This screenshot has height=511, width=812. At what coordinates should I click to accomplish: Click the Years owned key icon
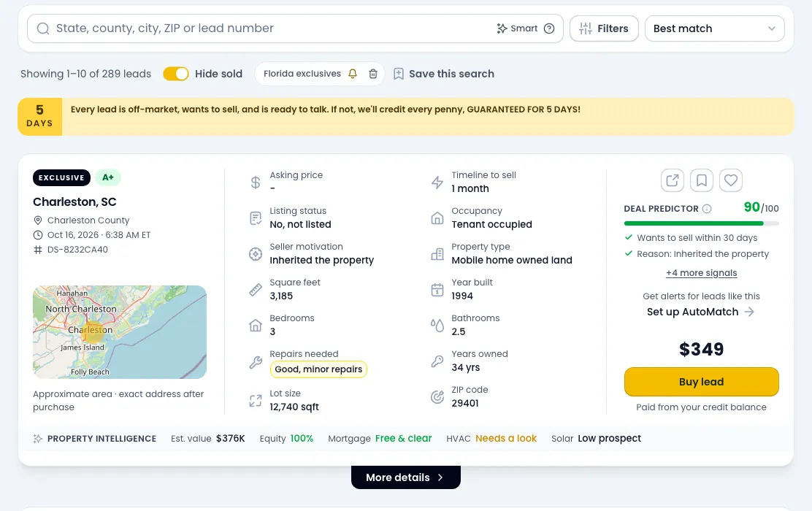coord(437,361)
